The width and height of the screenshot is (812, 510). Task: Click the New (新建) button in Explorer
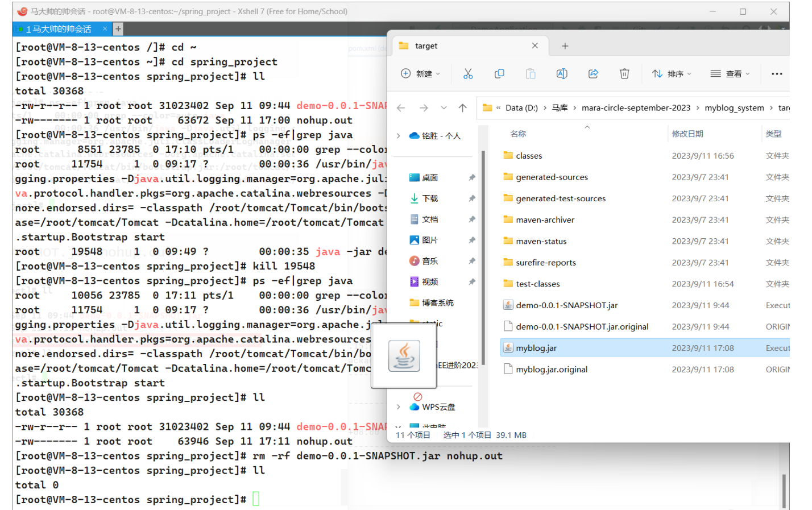pos(421,74)
